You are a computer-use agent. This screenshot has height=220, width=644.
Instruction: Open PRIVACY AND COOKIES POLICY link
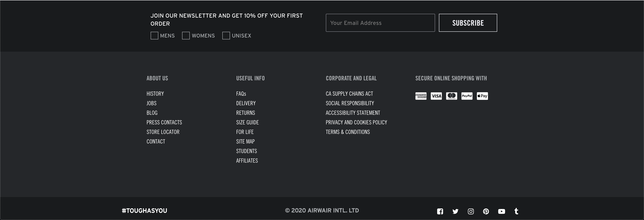click(356, 122)
